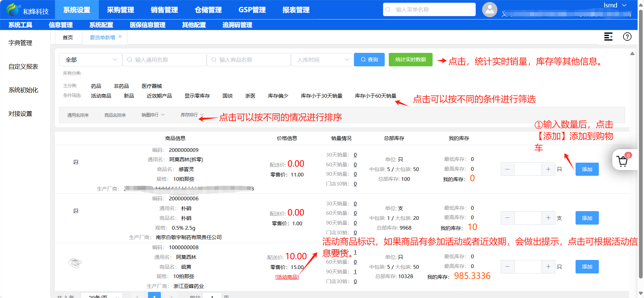
Task: Open the 全部 category dropdown
Action: [x=90, y=60]
